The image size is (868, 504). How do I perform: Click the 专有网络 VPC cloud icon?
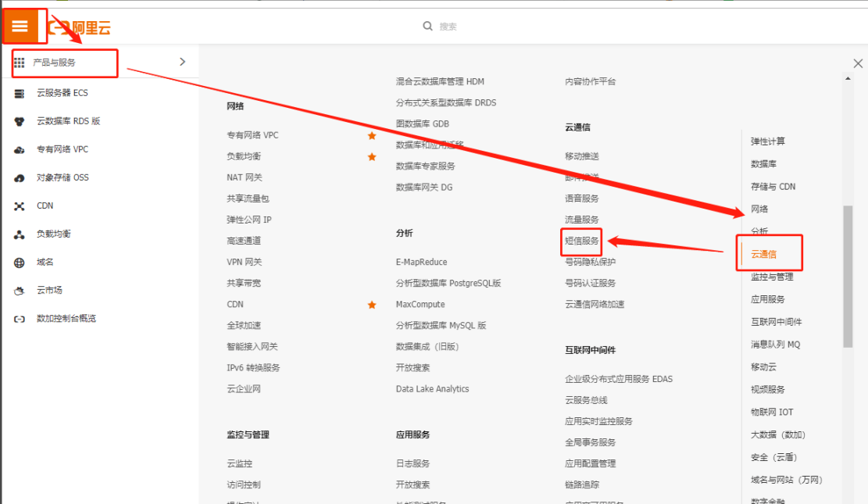point(20,149)
